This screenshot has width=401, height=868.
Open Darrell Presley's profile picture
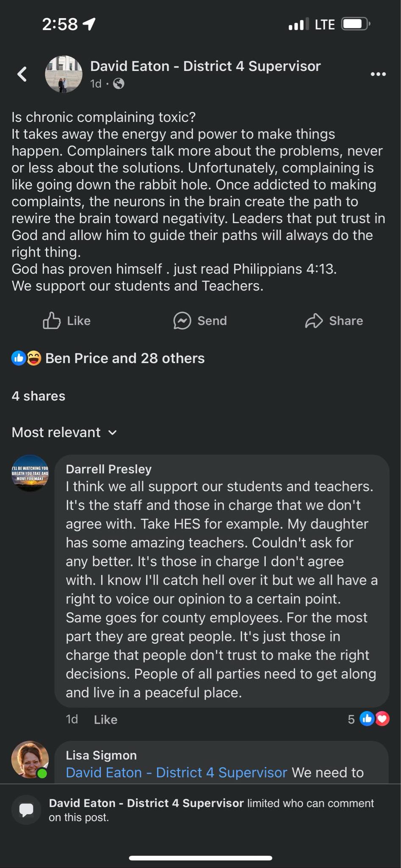point(30,473)
